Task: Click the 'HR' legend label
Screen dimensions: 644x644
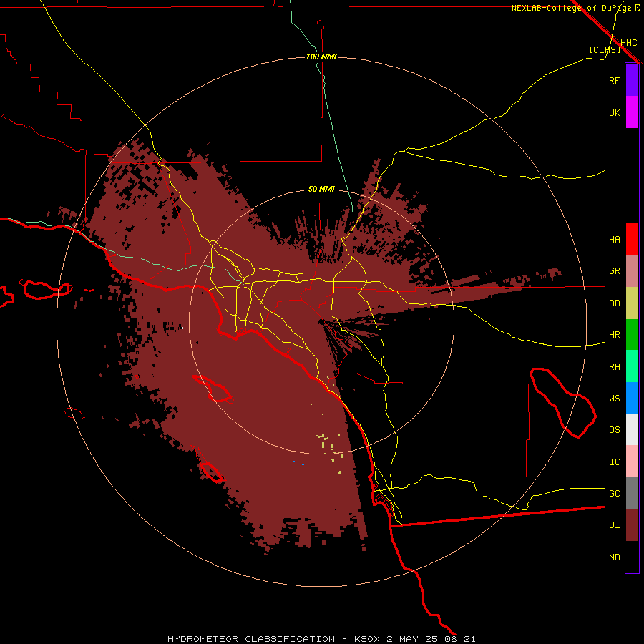Action: pos(614,335)
